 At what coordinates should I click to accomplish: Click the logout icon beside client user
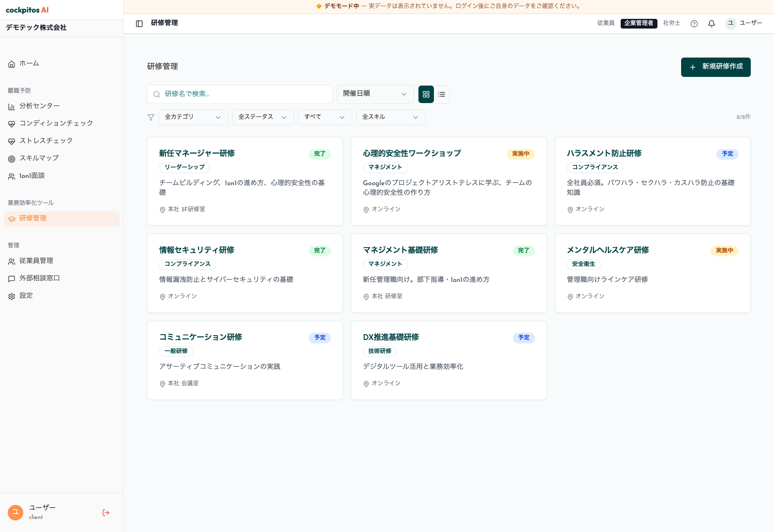106,513
